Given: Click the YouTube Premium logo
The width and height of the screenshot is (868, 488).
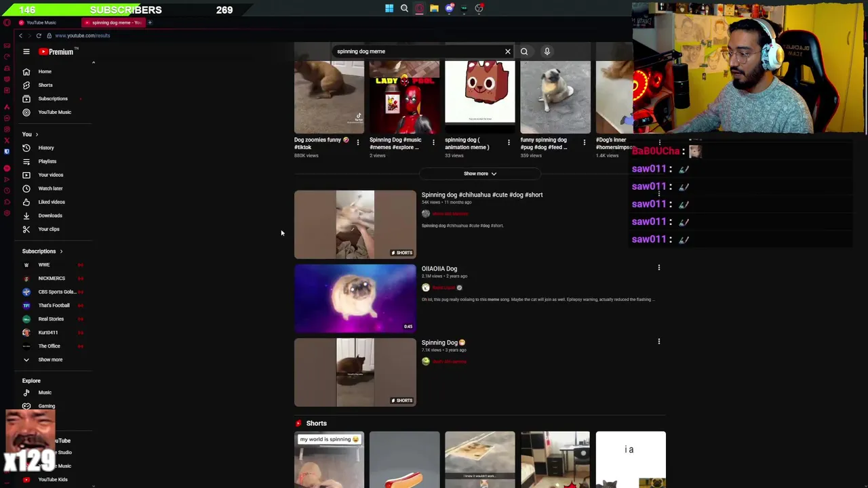Looking at the screenshot, I should point(56,52).
